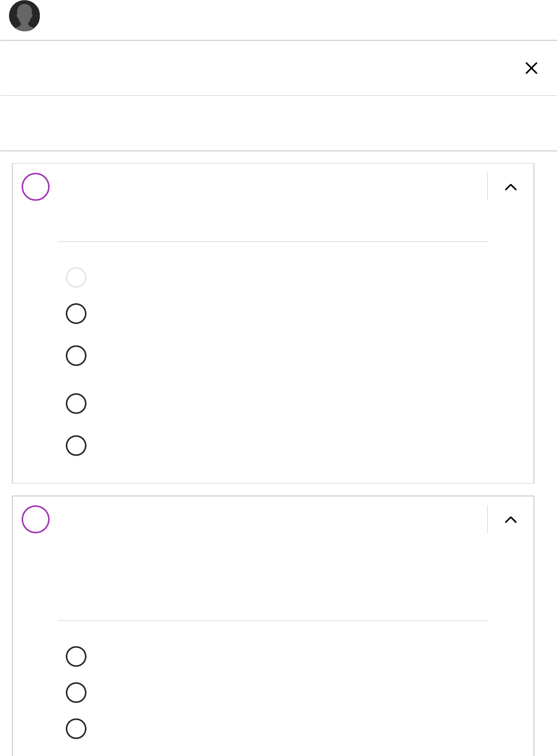Click the dark silhouette account picture
The height and width of the screenshot is (756, 557).
point(25,16)
